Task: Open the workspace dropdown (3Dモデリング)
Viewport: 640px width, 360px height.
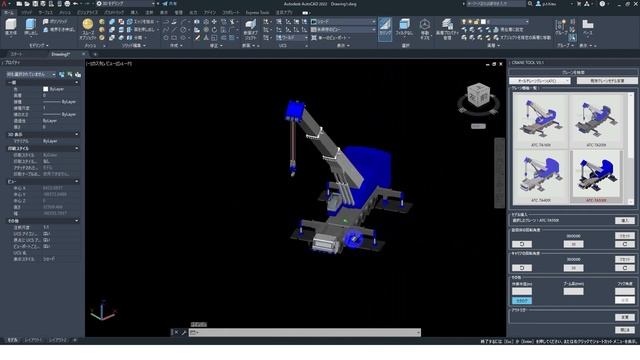Action: (x=125, y=4)
